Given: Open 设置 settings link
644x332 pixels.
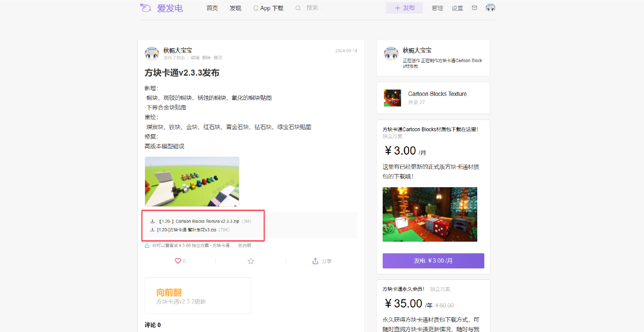Looking at the screenshot, I should [x=457, y=8].
